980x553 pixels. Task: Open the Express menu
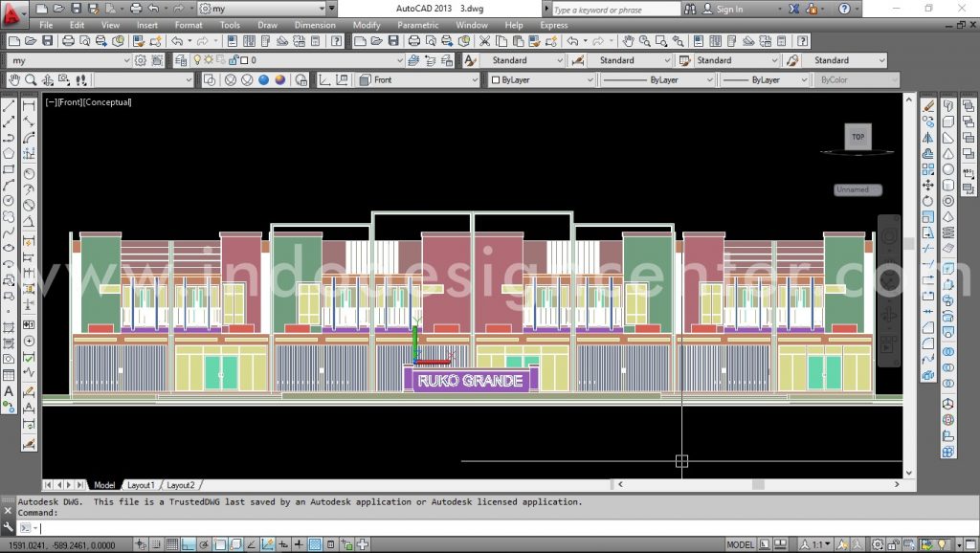(x=554, y=25)
